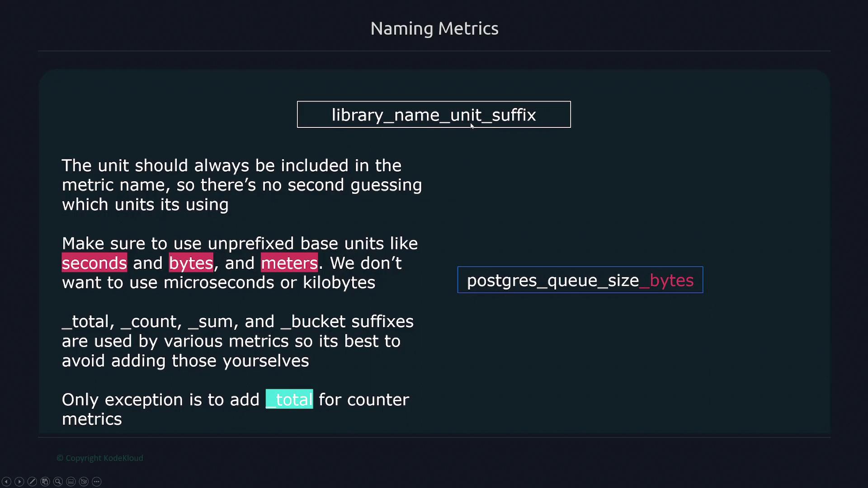Click the teal highlighted "_total" text
The height and width of the screenshot is (488, 868).
[289, 399]
